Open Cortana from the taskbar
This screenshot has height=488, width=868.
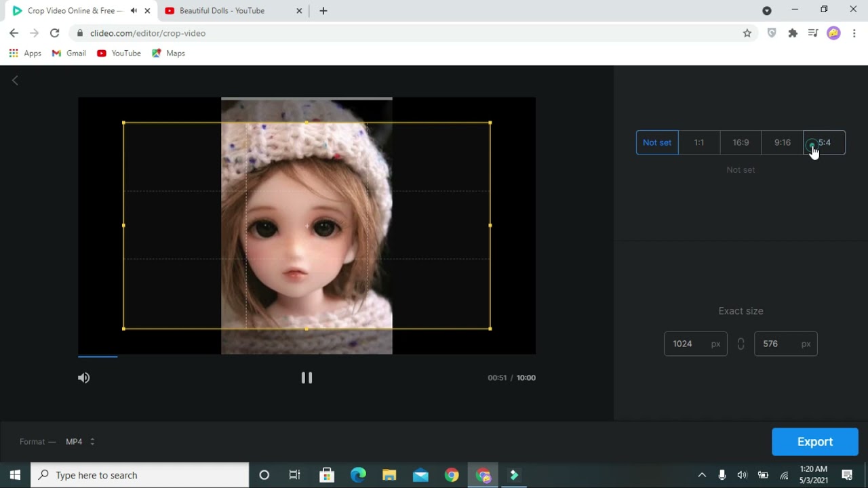point(264,475)
